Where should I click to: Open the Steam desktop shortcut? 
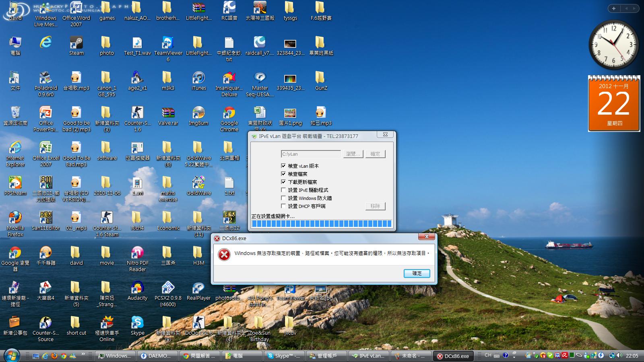click(x=76, y=43)
